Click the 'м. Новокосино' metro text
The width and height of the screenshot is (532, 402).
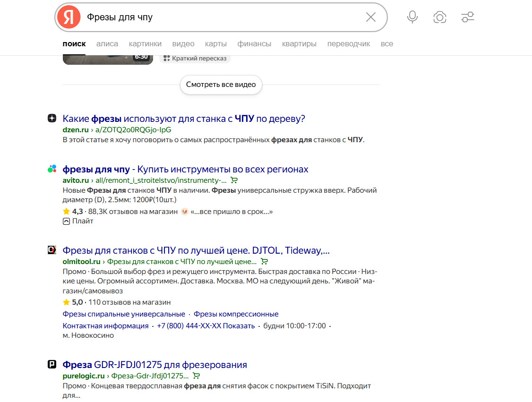(88, 335)
